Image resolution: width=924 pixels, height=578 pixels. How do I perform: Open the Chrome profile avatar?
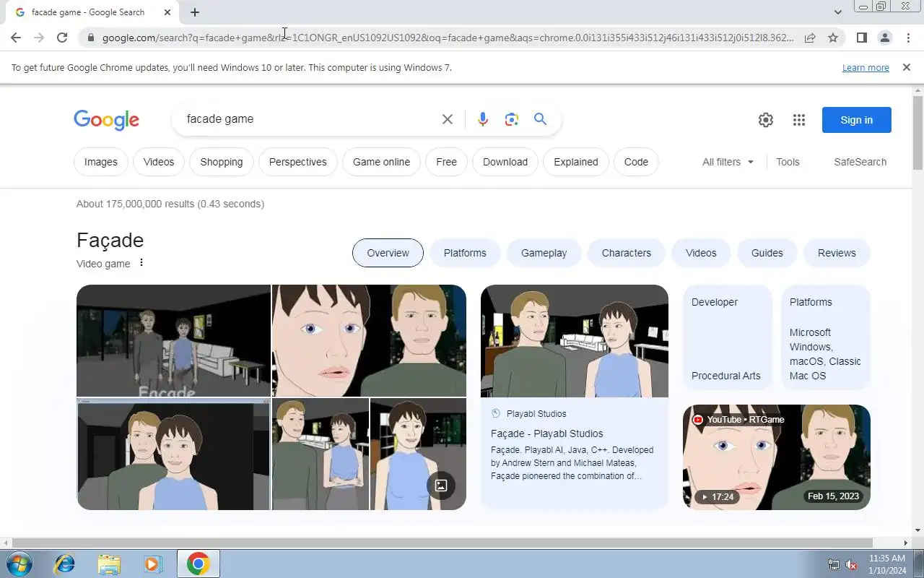[884, 38]
